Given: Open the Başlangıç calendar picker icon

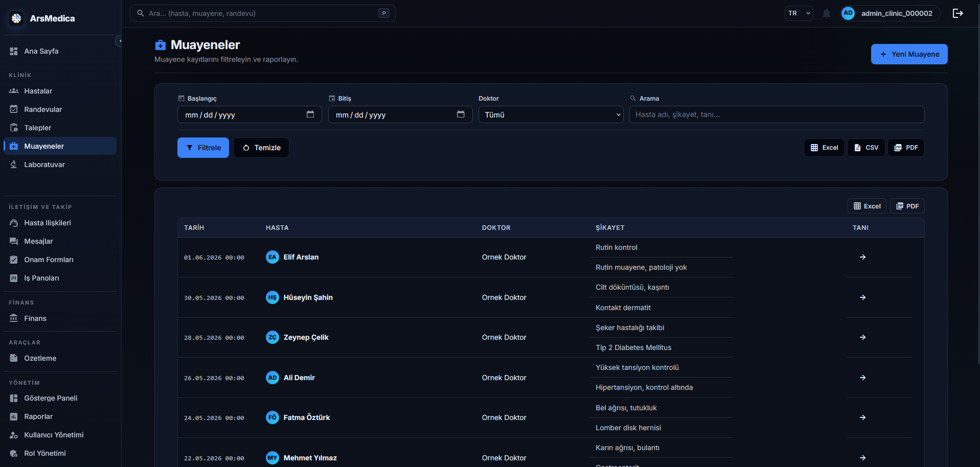Looking at the screenshot, I should [310, 114].
